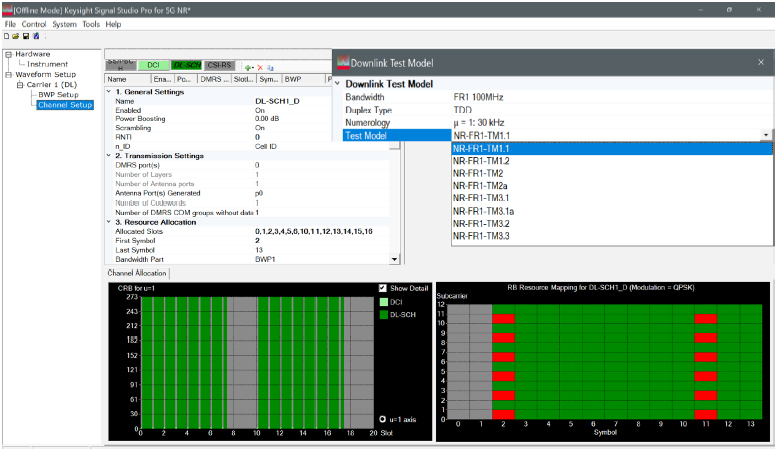The image size is (777, 449).
Task: Click the Bandwidth value FR1 100MHz
Action: pos(478,97)
